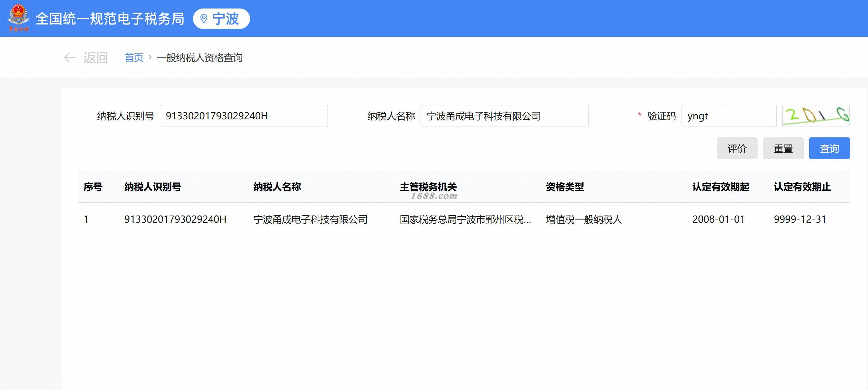Viewport: 868px width, 390px height.
Task: Click the back arrow icon beside 返回
Action: (70, 58)
